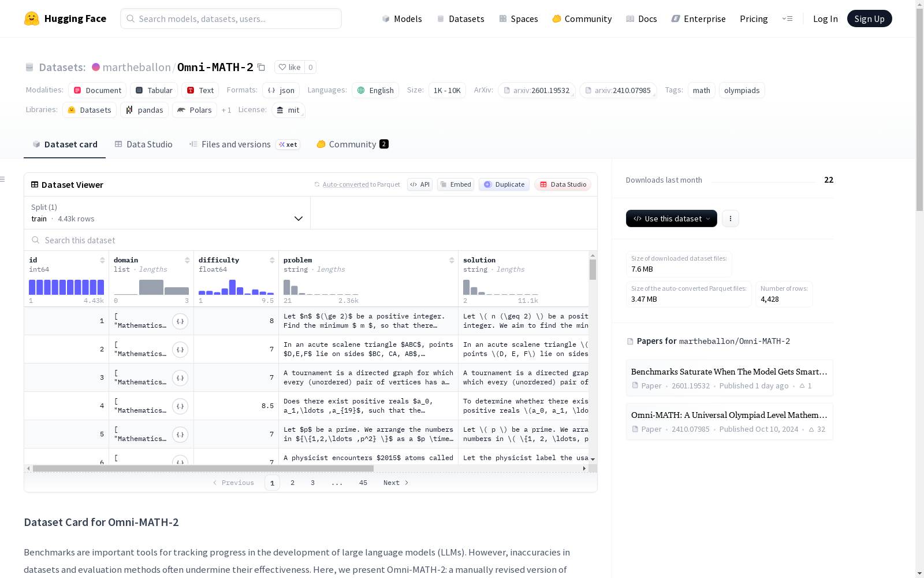Open the martheballon profile link
Screen dimensions: 924x578
pyautogui.click(x=136, y=67)
